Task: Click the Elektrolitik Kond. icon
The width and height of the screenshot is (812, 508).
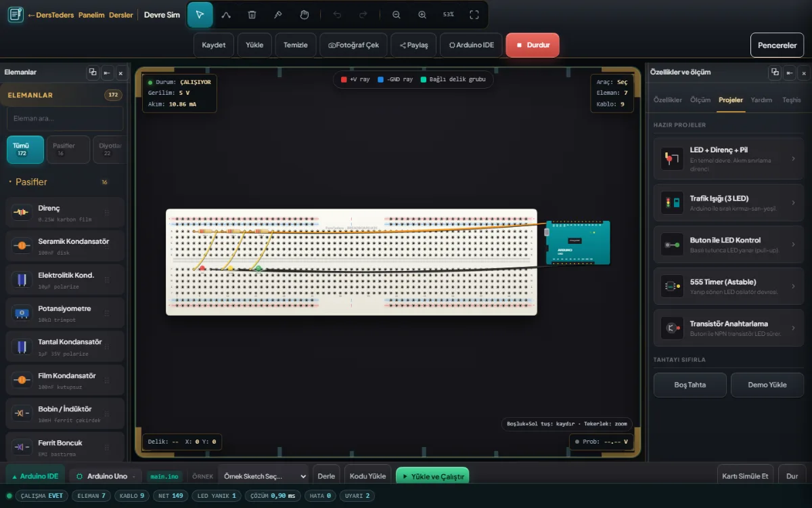Action: click(x=22, y=280)
